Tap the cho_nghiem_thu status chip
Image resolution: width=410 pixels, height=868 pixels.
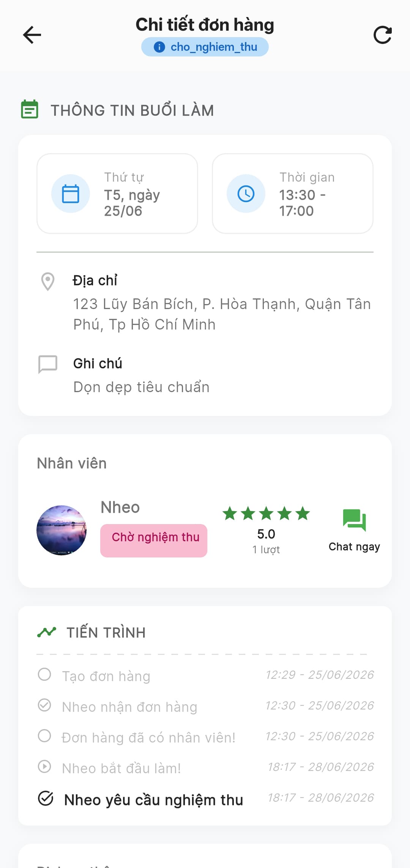tap(205, 47)
